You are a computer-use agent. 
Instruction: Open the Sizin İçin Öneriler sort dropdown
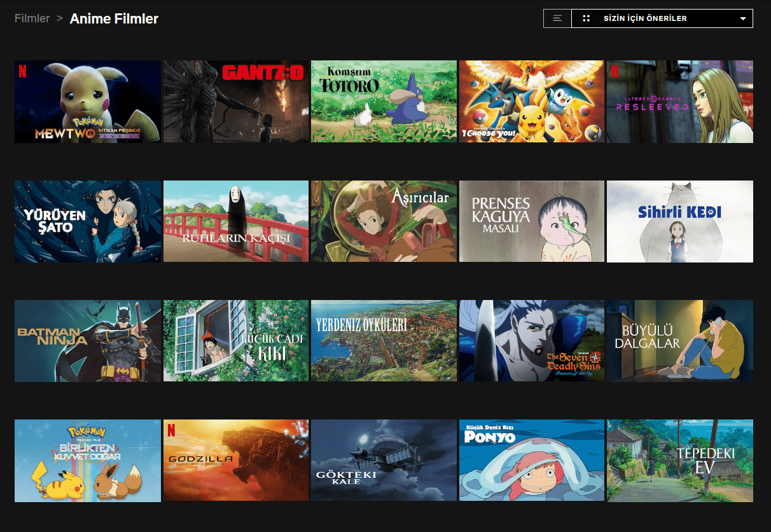coord(662,18)
